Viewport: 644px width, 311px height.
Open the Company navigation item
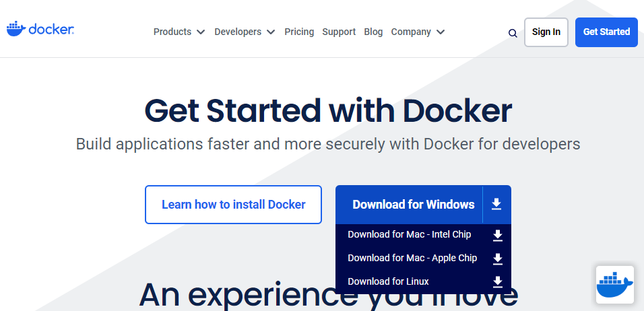(x=411, y=32)
